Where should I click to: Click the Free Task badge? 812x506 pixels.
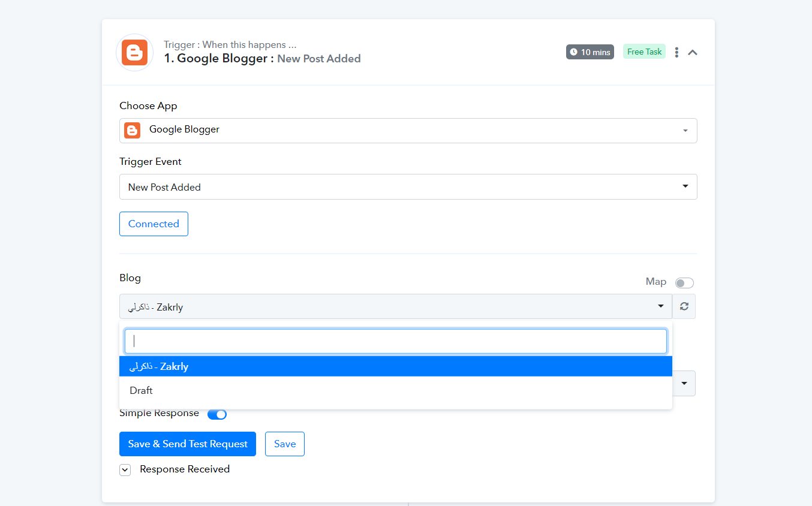[644, 52]
